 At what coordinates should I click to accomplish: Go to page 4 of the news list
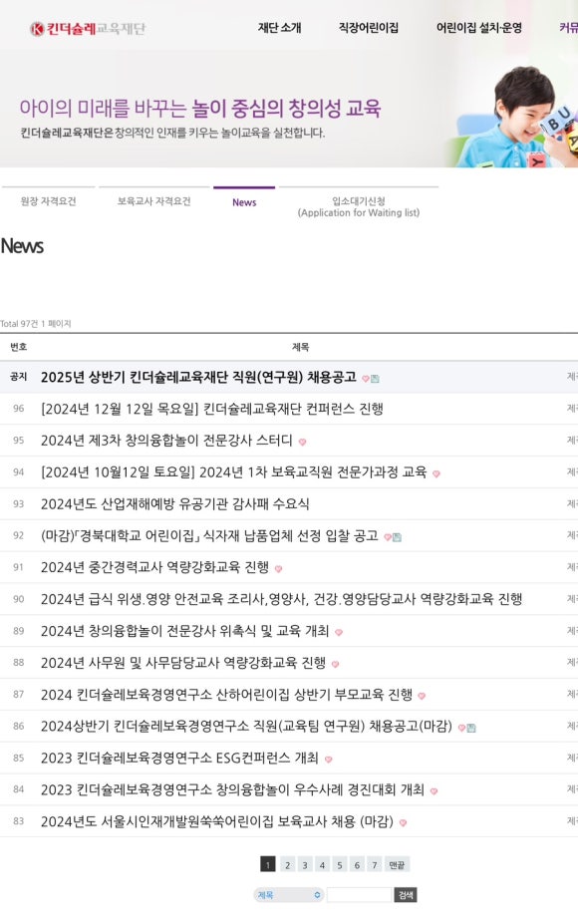click(x=322, y=864)
